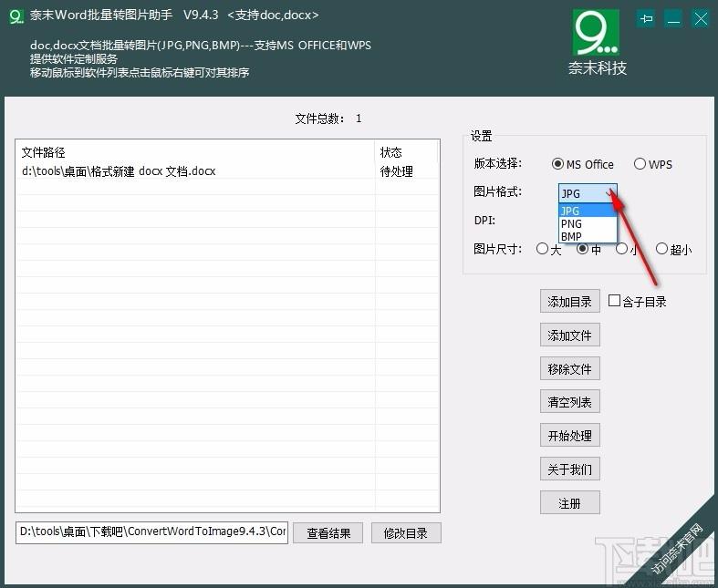Open the 图片格式 combo box
The image size is (718, 588).
tap(588, 193)
